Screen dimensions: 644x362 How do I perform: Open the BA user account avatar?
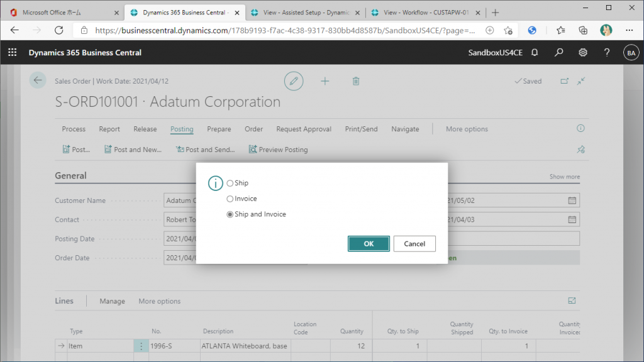(631, 53)
